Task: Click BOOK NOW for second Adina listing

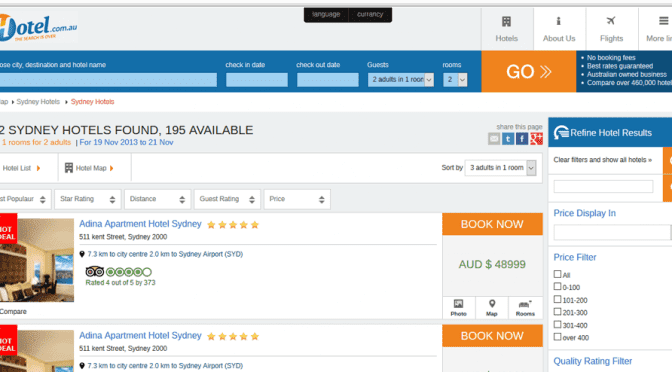Action: [x=492, y=336]
